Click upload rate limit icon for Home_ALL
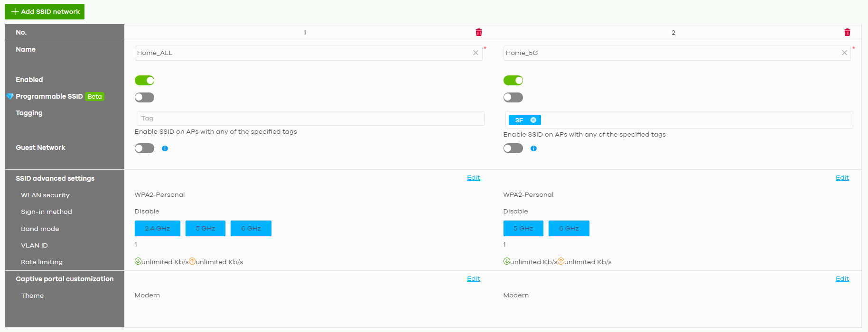 coord(192,261)
